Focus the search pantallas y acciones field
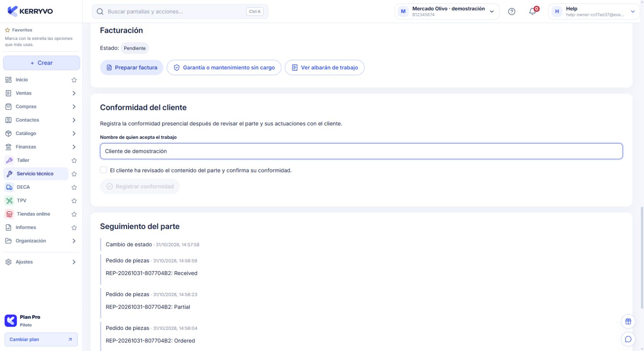The width and height of the screenshot is (644, 351). 180,12
